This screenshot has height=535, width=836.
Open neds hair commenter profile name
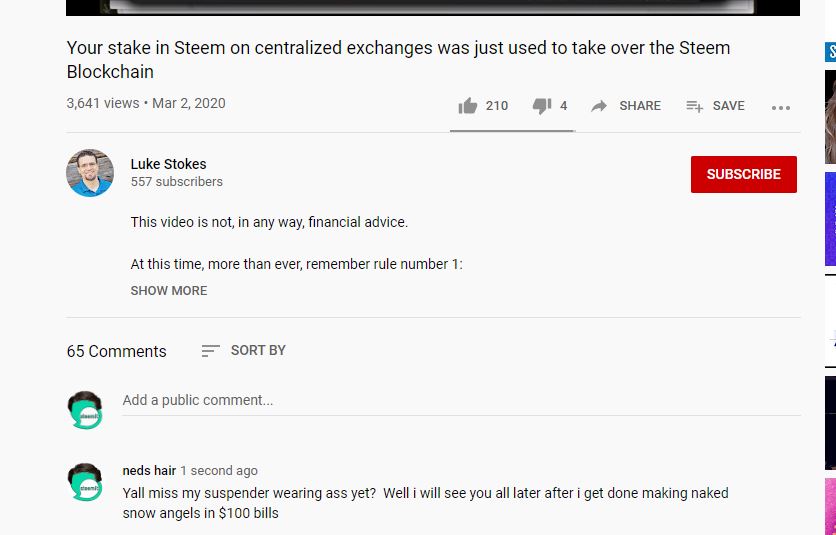149,470
